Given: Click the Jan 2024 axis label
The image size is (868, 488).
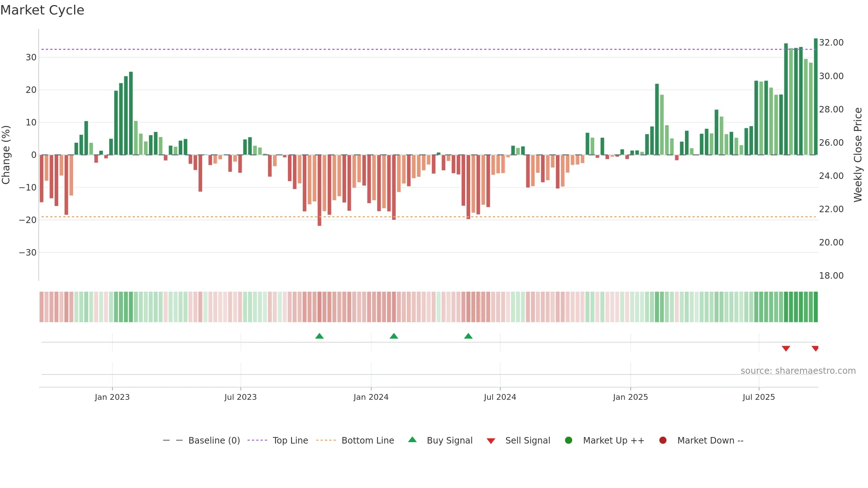Looking at the screenshot, I should (x=371, y=397).
